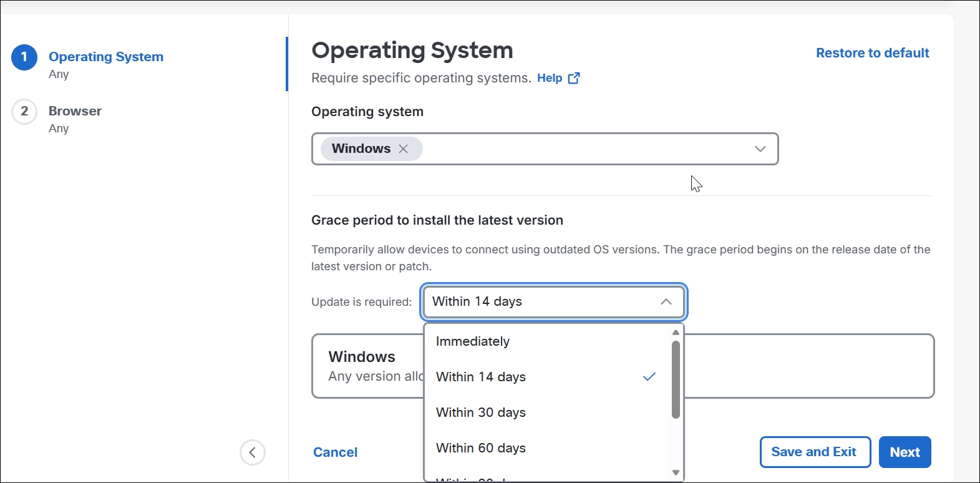
Task: Open the Help external link icon
Action: click(574, 78)
